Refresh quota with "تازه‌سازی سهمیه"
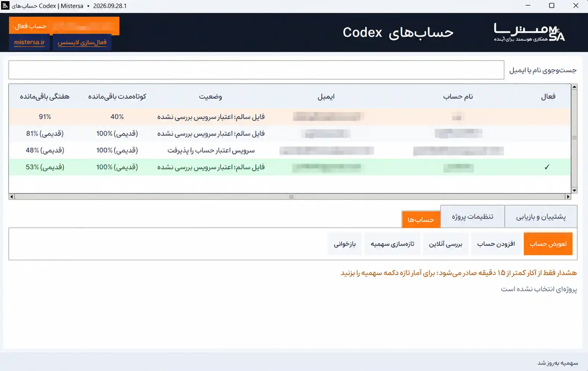The width and height of the screenshot is (588, 371). 392,244
